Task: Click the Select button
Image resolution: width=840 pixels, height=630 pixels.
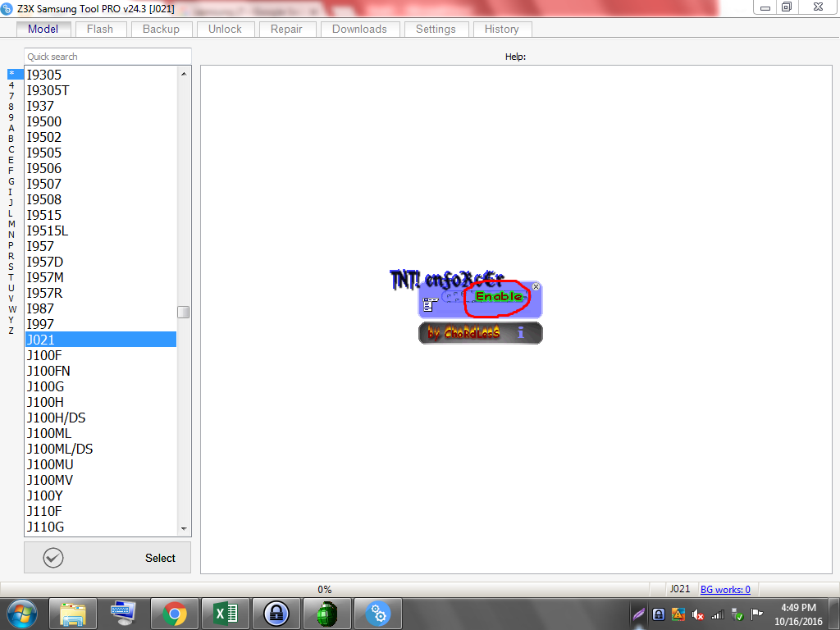Action: [107, 558]
